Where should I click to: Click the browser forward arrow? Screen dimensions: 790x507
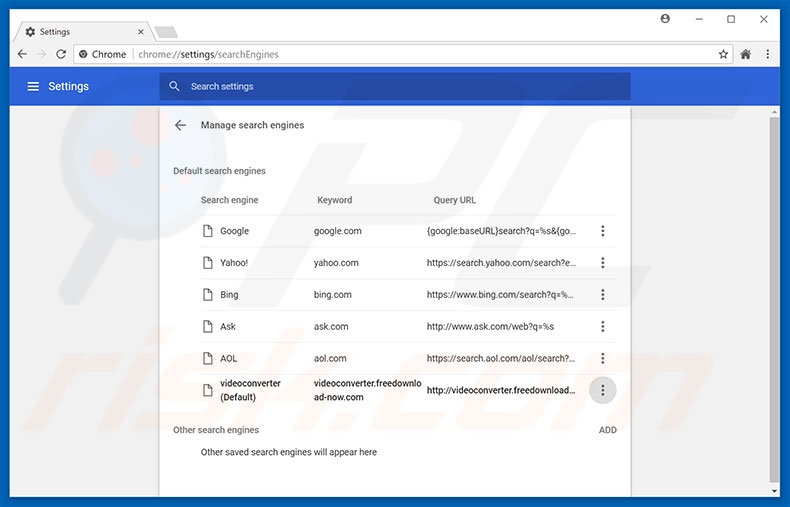tap(41, 54)
